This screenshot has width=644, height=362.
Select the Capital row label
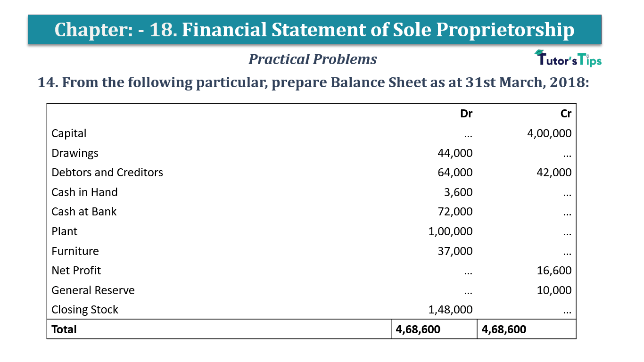point(69,133)
